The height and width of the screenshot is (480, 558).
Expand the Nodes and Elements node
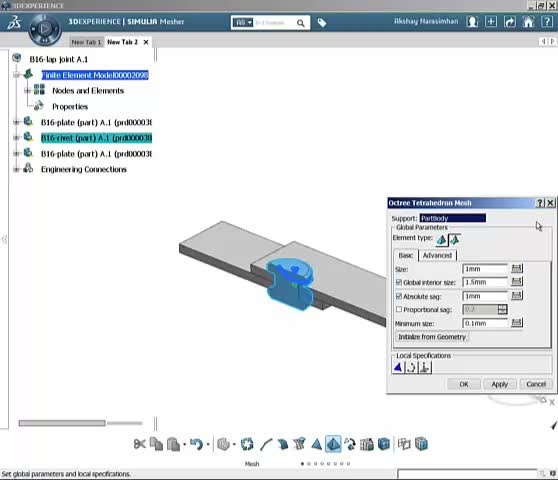tap(27, 91)
